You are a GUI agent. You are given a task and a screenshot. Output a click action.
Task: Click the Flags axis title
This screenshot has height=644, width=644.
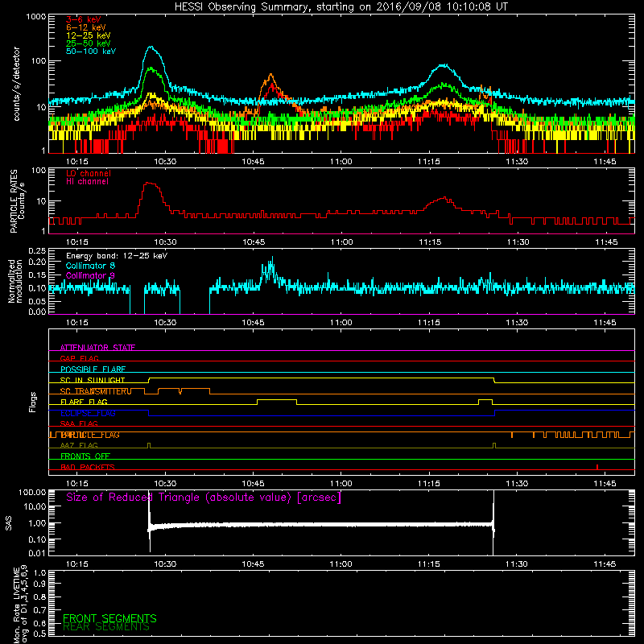[x=33, y=402]
